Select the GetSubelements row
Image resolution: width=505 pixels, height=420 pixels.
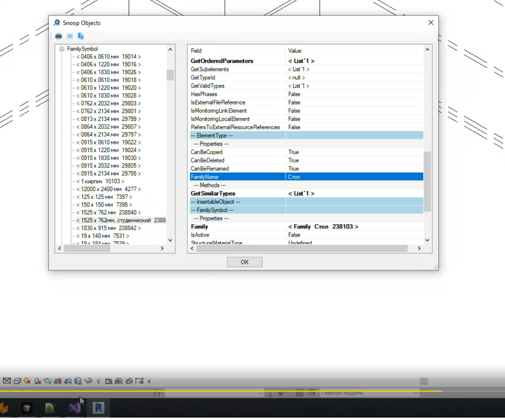click(x=307, y=69)
